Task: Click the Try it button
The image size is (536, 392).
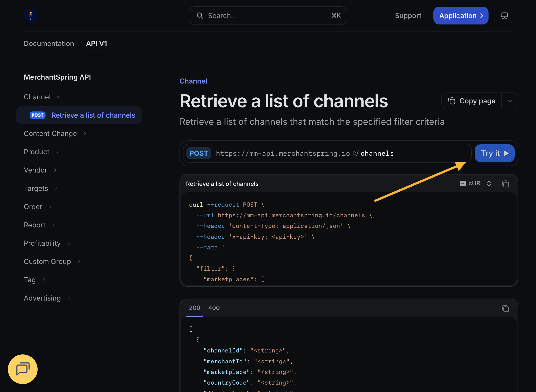Action: [494, 153]
